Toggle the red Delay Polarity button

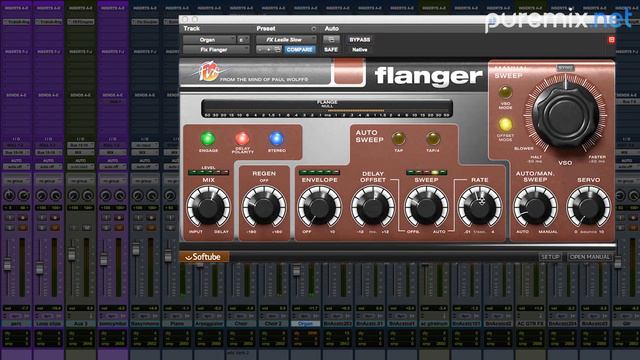[x=242, y=139]
